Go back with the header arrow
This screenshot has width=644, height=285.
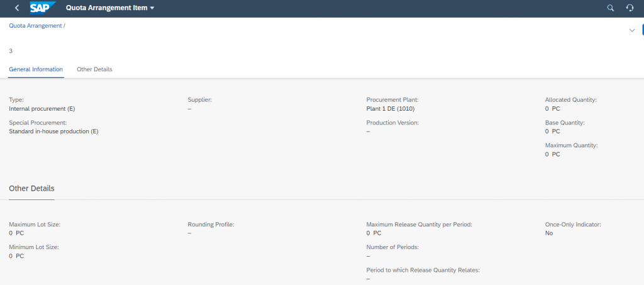coord(17,8)
